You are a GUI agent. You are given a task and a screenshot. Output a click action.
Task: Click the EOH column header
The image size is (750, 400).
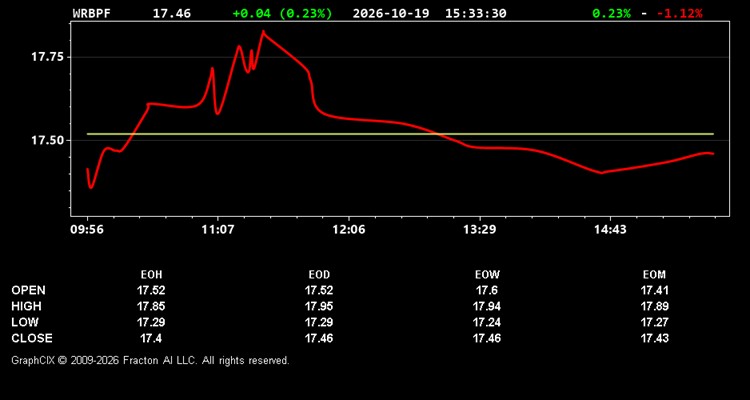151,275
